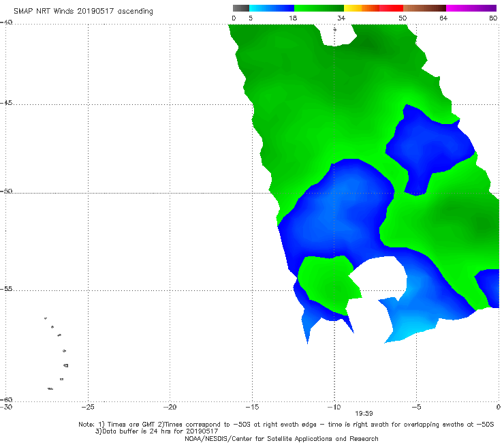Click the longitude axis label "-15"
504x443 pixels.
(252, 408)
